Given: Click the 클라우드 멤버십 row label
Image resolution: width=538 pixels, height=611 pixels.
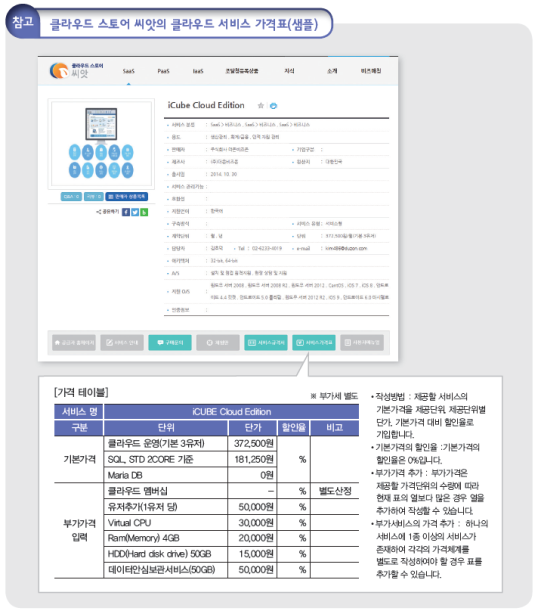Looking at the screenshot, I should [x=138, y=491].
